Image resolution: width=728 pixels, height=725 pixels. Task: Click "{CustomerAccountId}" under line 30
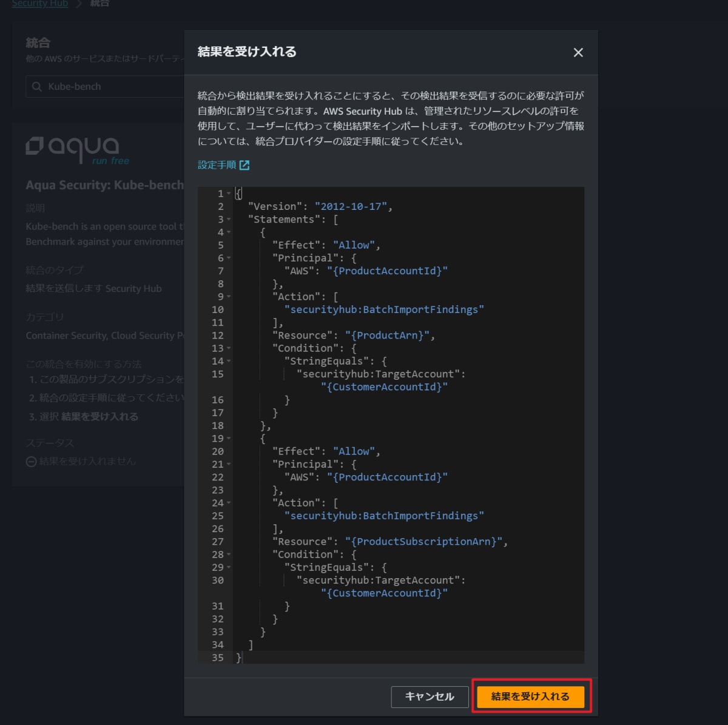tap(384, 593)
